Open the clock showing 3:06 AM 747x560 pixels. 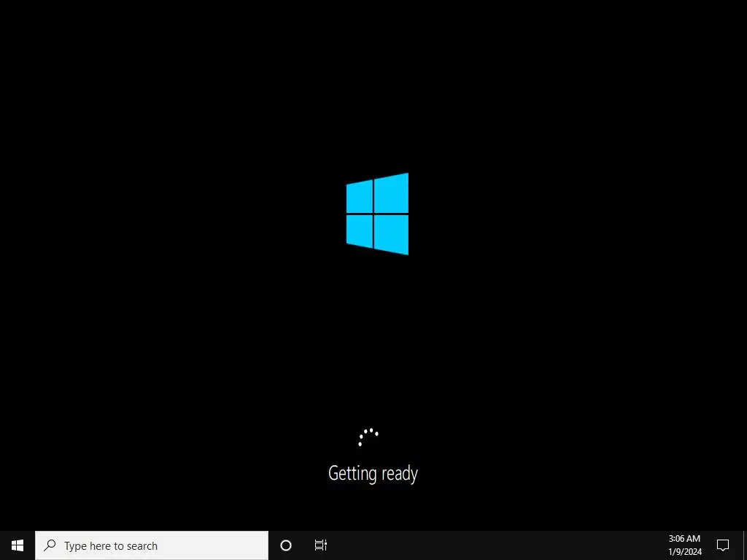(684, 539)
